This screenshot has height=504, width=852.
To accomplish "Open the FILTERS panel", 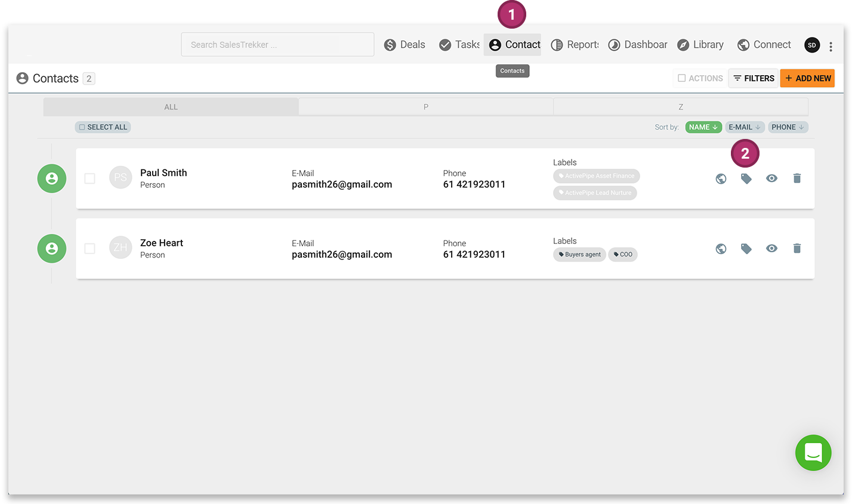I will (x=754, y=78).
